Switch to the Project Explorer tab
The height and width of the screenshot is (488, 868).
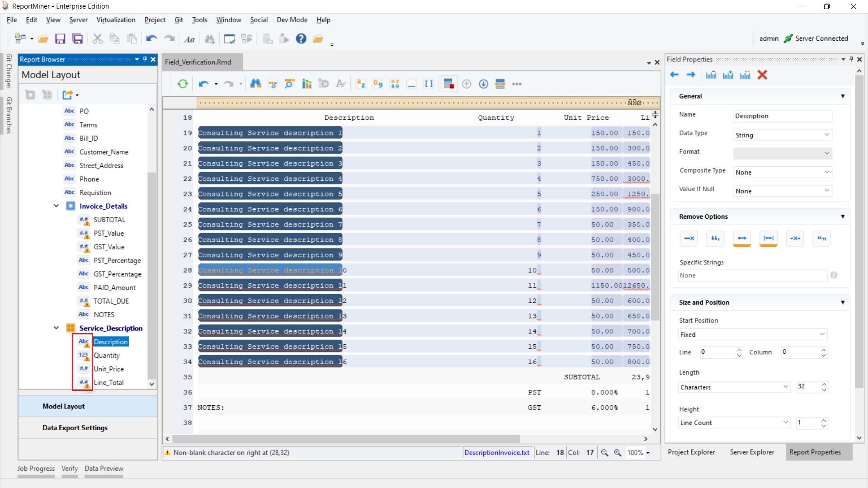(x=691, y=452)
